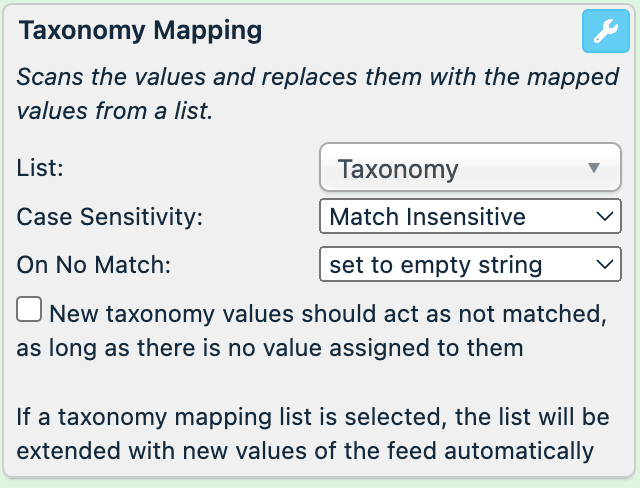Viewport: 640px width, 488px height.
Task: Click the second line of the checkbox label
Action: [x=270, y=349]
